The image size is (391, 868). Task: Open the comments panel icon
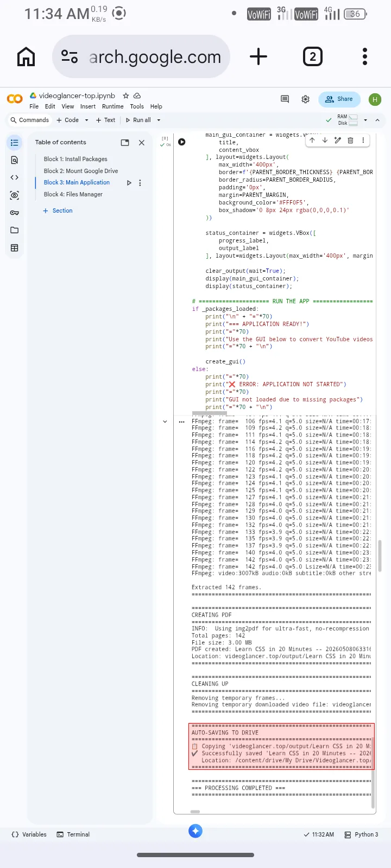[x=285, y=99]
